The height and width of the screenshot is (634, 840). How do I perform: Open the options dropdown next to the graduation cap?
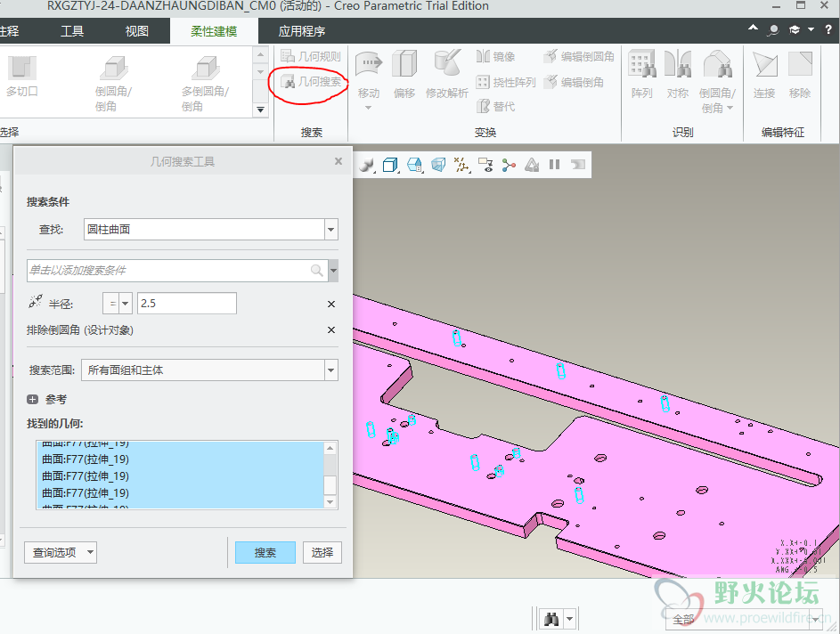tap(811, 30)
